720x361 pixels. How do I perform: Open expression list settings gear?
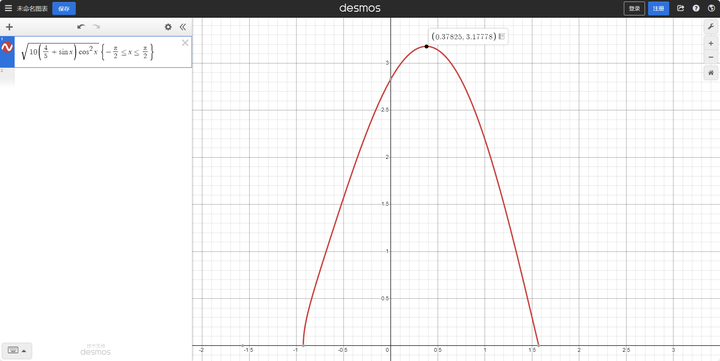coord(168,27)
